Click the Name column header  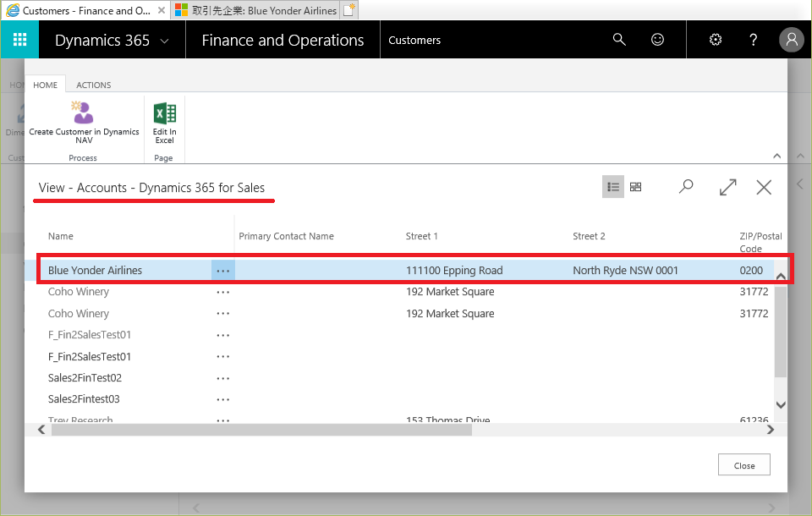click(x=61, y=236)
